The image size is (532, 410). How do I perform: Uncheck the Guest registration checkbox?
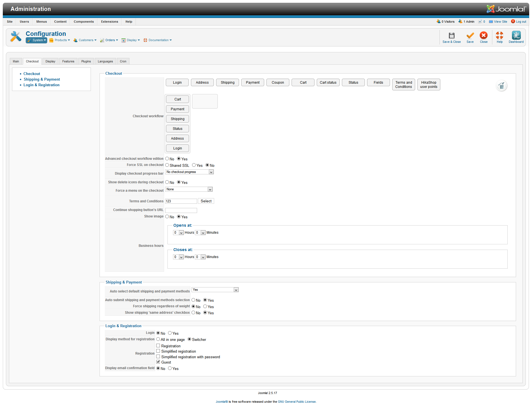(158, 362)
